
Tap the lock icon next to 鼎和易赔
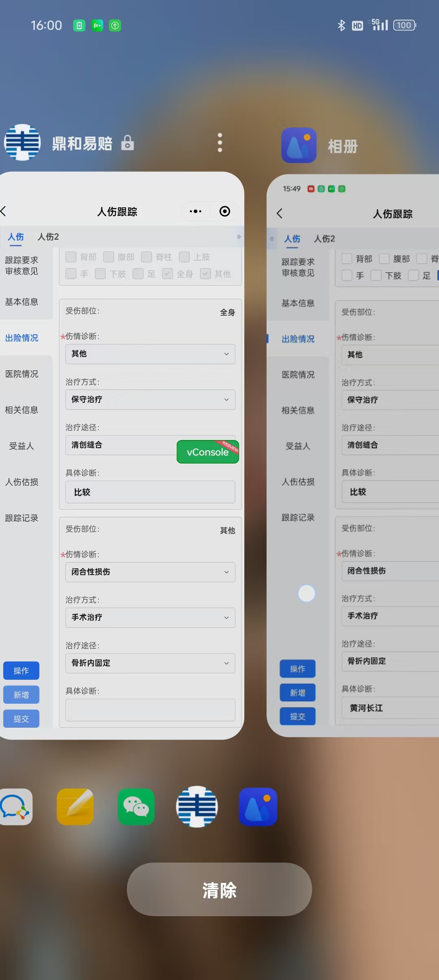(x=127, y=143)
